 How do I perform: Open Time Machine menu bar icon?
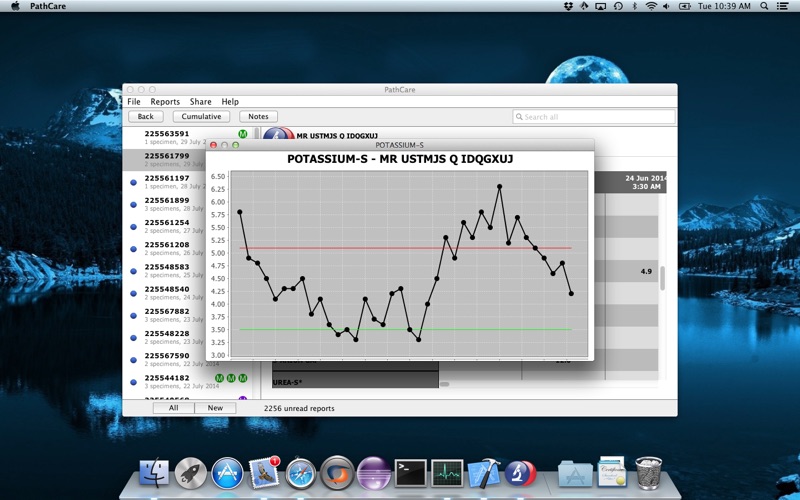[618, 6]
